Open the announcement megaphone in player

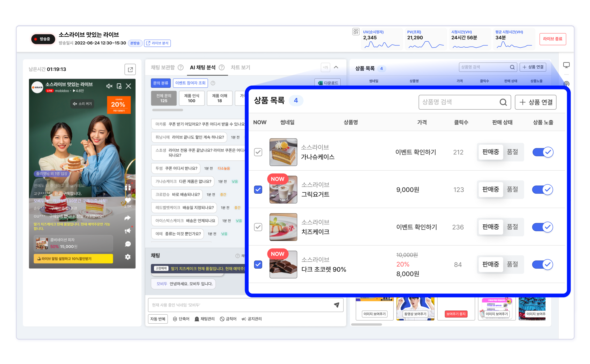click(128, 231)
